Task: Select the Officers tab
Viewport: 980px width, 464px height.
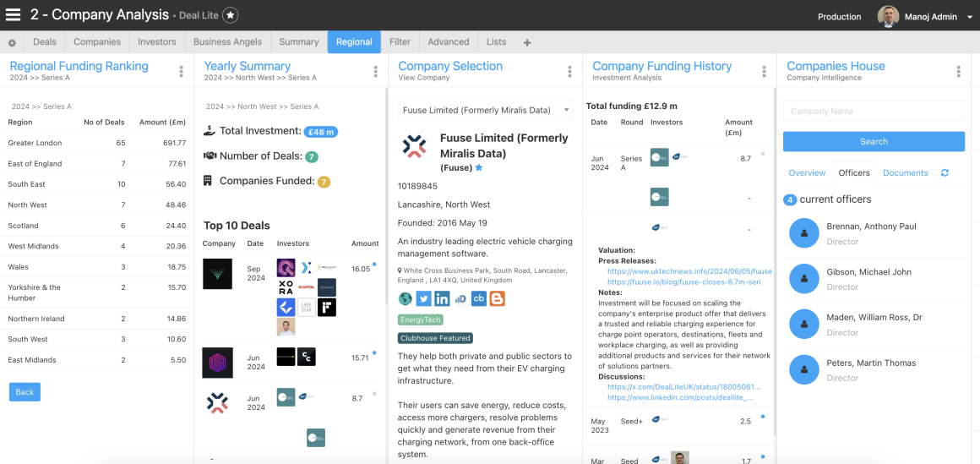Action: click(x=854, y=172)
